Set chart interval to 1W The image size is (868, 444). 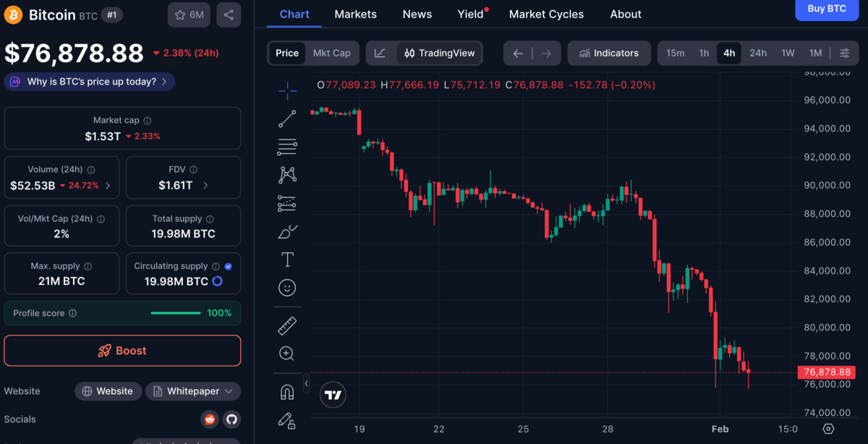coord(788,53)
